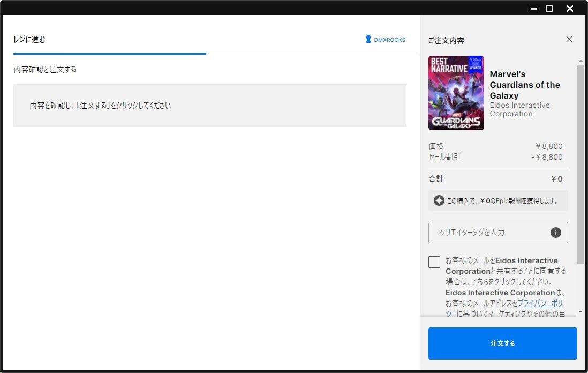Screen dimensions: 588x373
Task: Click the Guardians of the Galaxy cover thumbnail
Action: (x=456, y=93)
